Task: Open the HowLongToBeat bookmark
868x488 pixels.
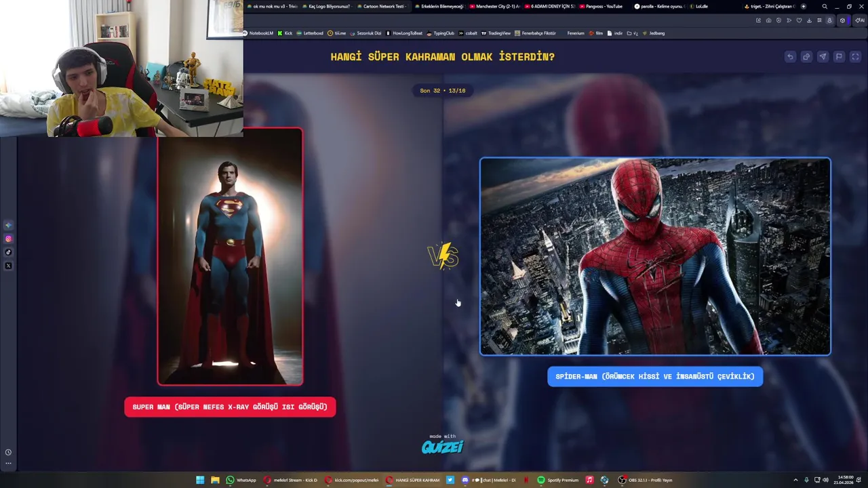Action: tap(404, 33)
